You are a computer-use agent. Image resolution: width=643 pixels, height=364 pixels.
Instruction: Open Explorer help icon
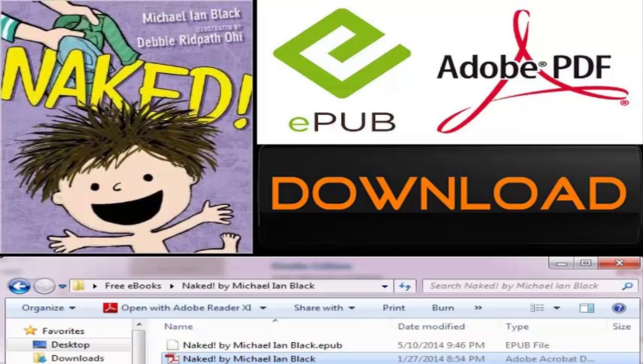coord(619,307)
